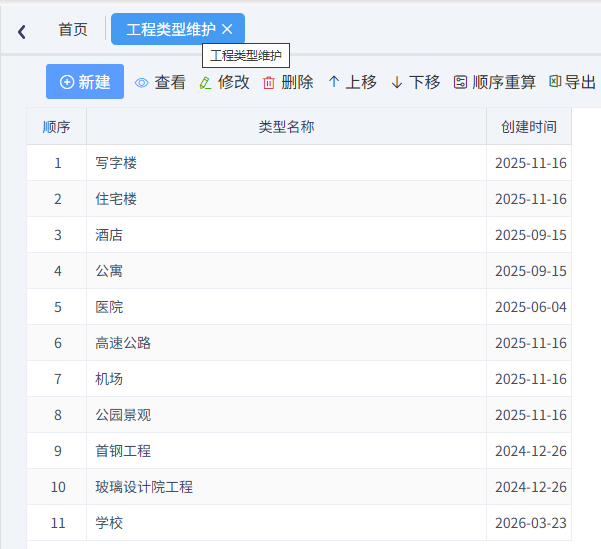This screenshot has height=549, width=601.
Task: Click the date 2025-06-04 cell
Action: click(x=529, y=307)
